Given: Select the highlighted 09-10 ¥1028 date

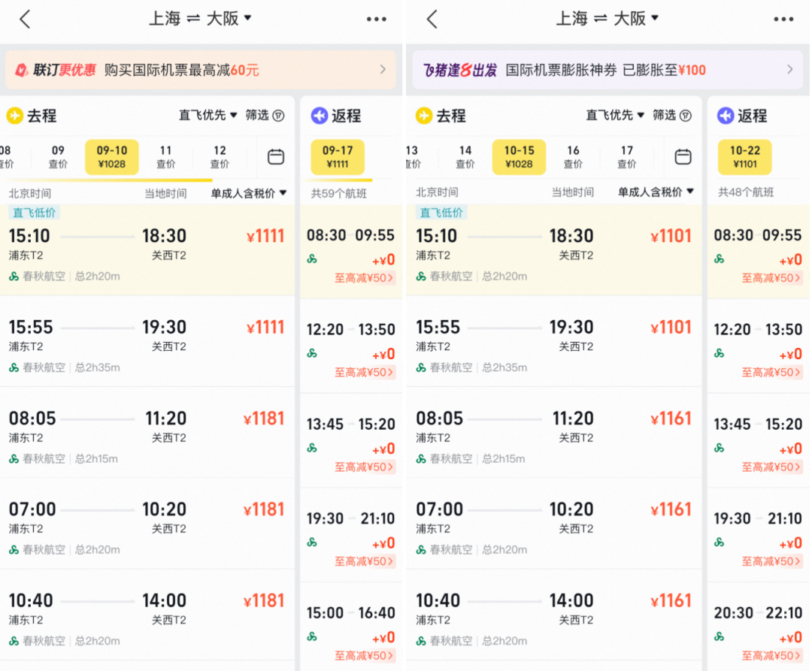Looking at the screenshot, I should 111,157.
